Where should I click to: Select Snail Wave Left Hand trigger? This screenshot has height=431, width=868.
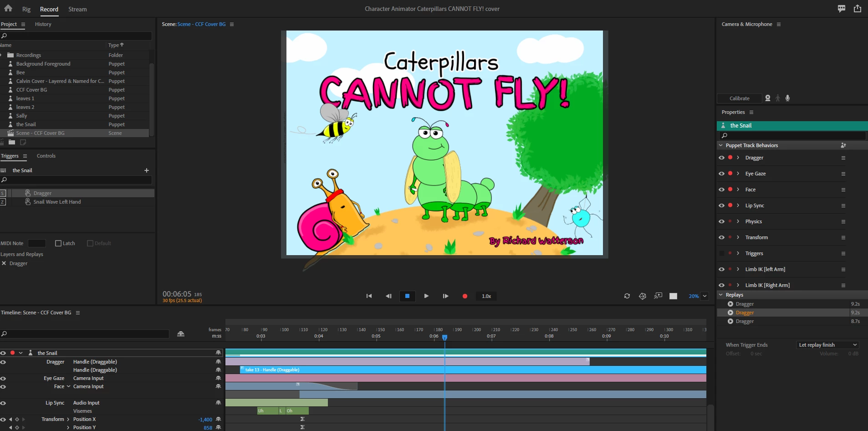(57, 202)
